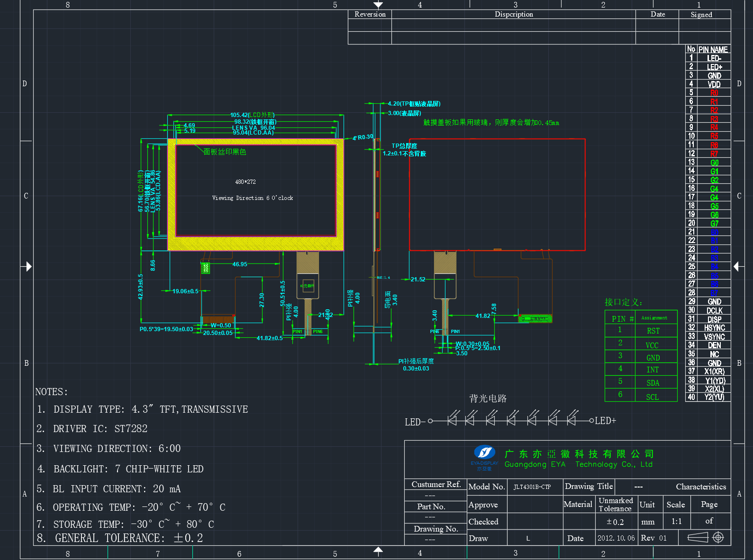
Task: Select the BL INPUT CURRENT: 20 mA note
Action: [x=109, y=489]
